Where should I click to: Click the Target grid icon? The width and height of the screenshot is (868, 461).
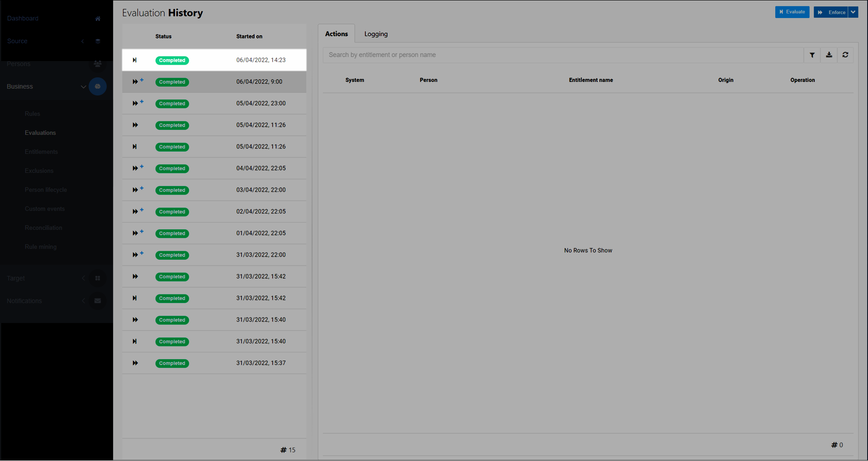click(x=98, y=278)
